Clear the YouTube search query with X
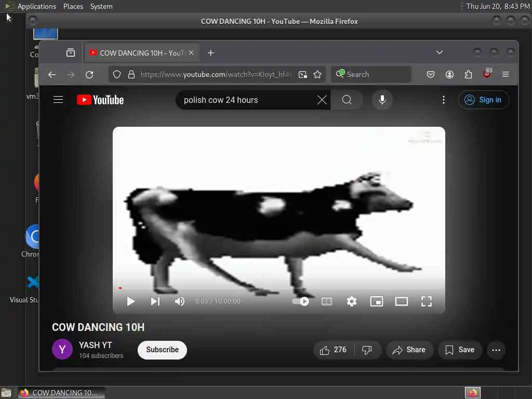The image size is (532, 399). [322, 100]
